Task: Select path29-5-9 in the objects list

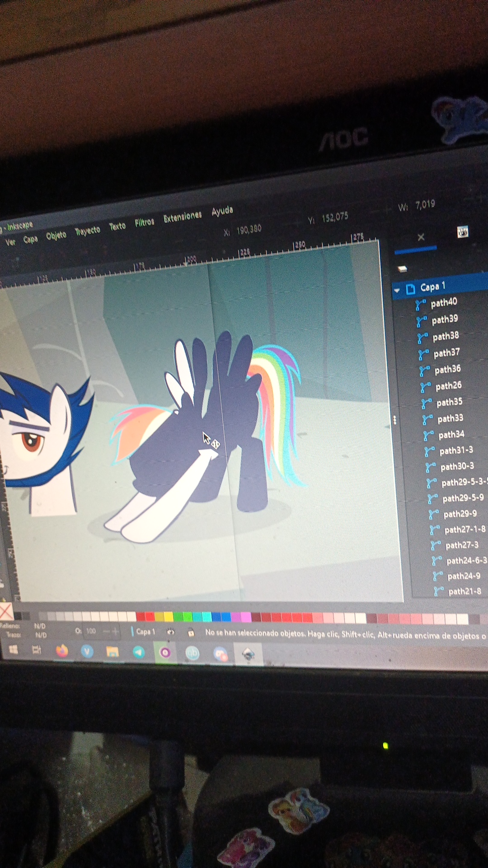Action: 463,498
